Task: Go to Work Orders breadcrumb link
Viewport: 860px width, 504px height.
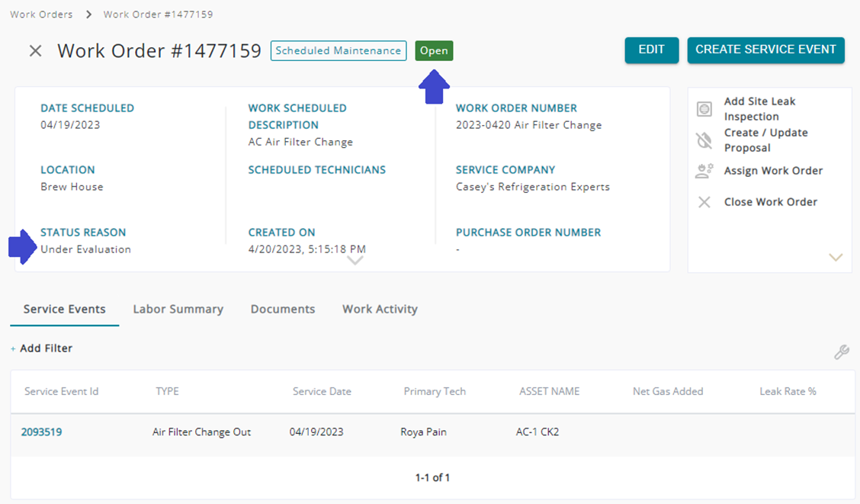Action: click(41, 14)
